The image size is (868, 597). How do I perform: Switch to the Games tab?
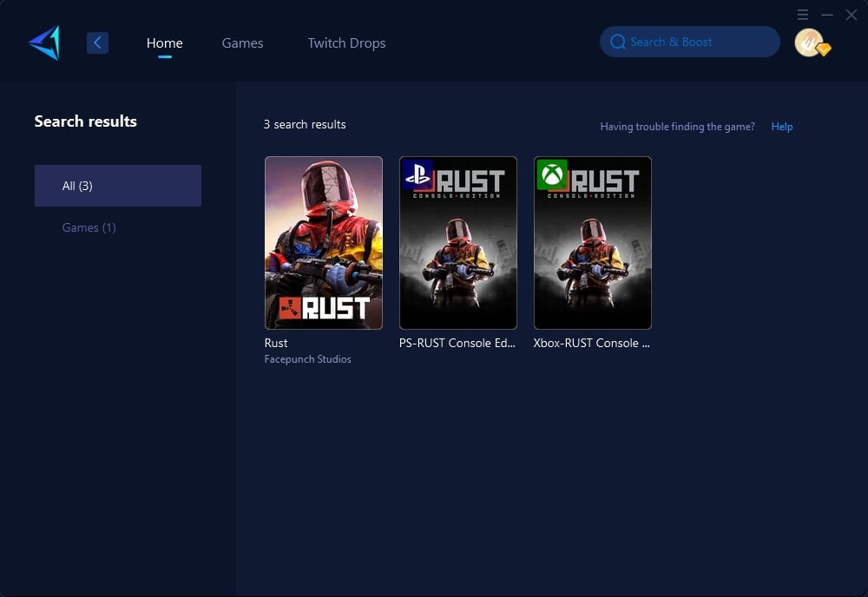(242, 43)
